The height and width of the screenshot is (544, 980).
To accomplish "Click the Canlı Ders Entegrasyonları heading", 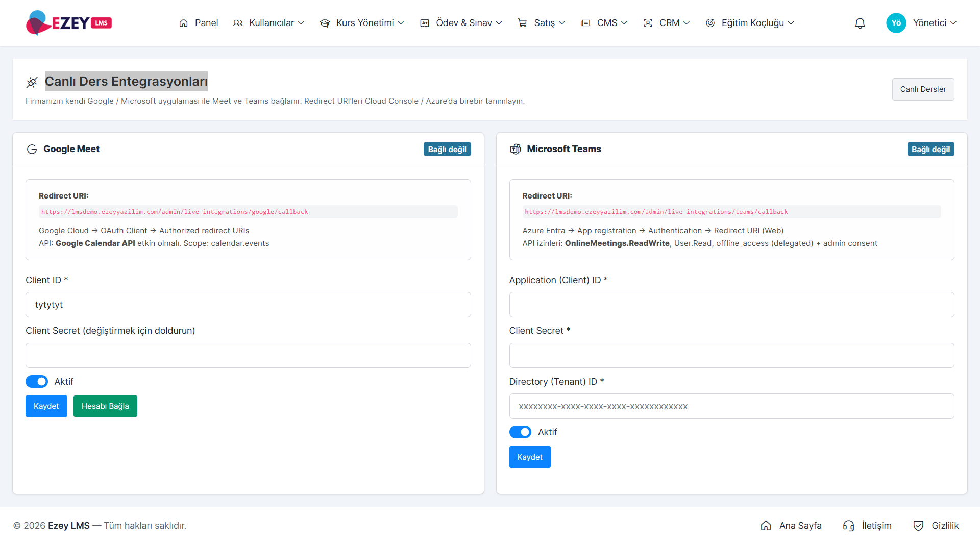I will click(x=126, y=81).
